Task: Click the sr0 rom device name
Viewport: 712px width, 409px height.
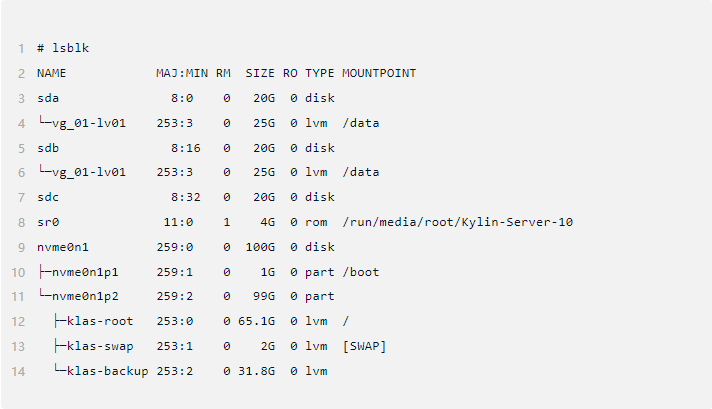Action: [48, 222]
